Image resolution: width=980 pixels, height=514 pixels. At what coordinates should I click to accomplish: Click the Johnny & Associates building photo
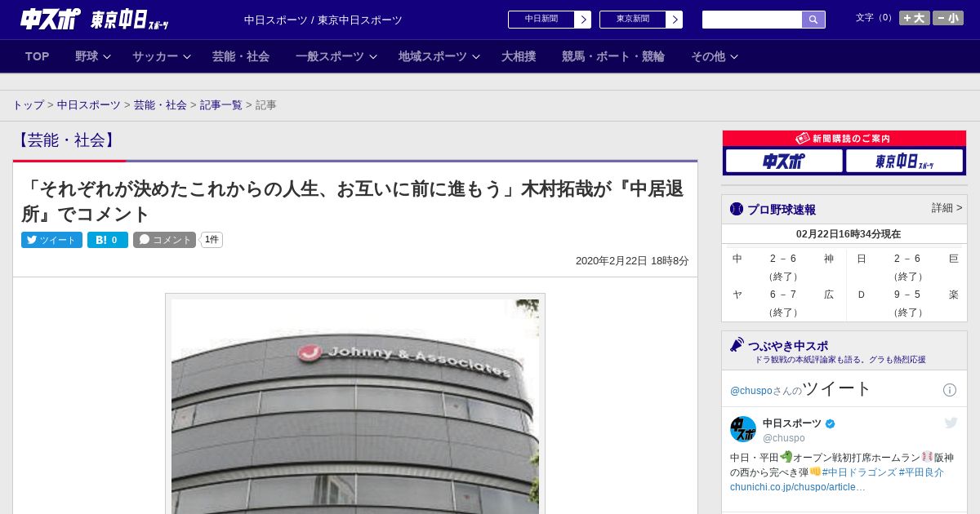355,405
